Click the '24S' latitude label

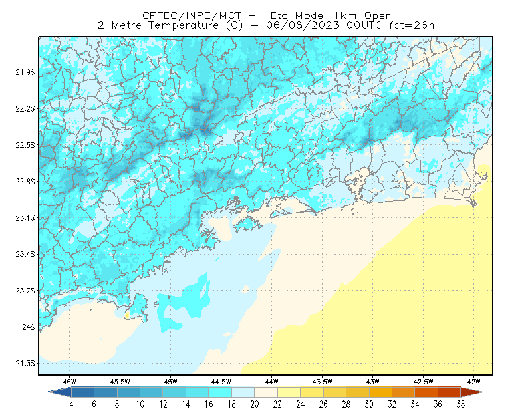[29, 327]
